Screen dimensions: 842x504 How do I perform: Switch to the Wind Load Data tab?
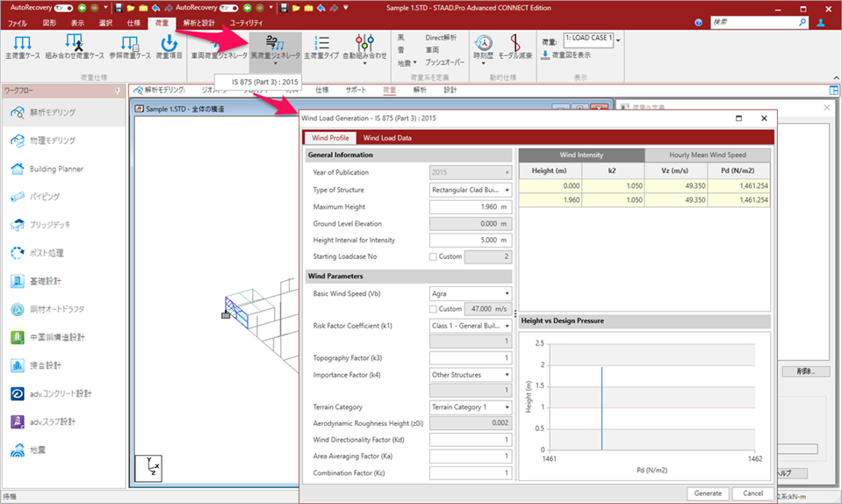387,138
